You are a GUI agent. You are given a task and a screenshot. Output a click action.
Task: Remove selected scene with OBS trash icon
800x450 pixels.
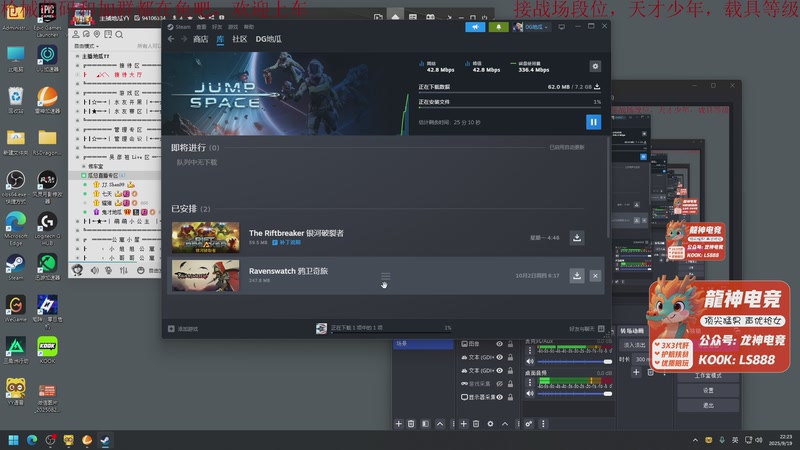(x=411, y=424)
